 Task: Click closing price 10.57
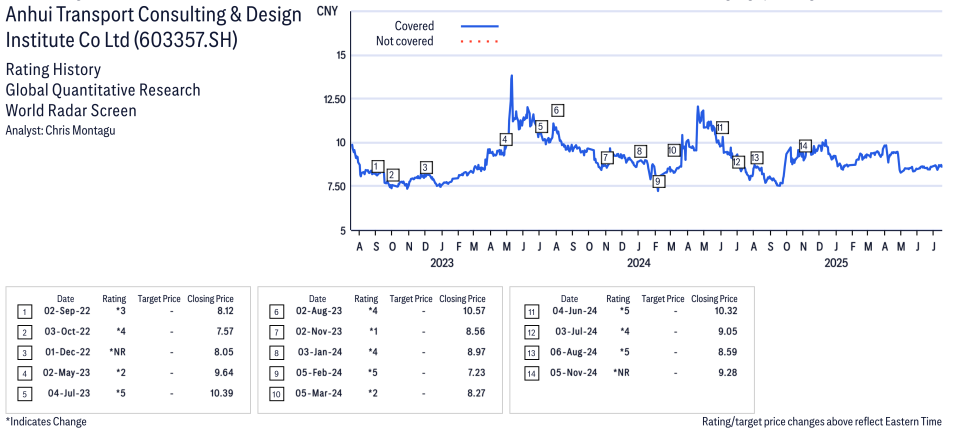[x=474, y=311]
